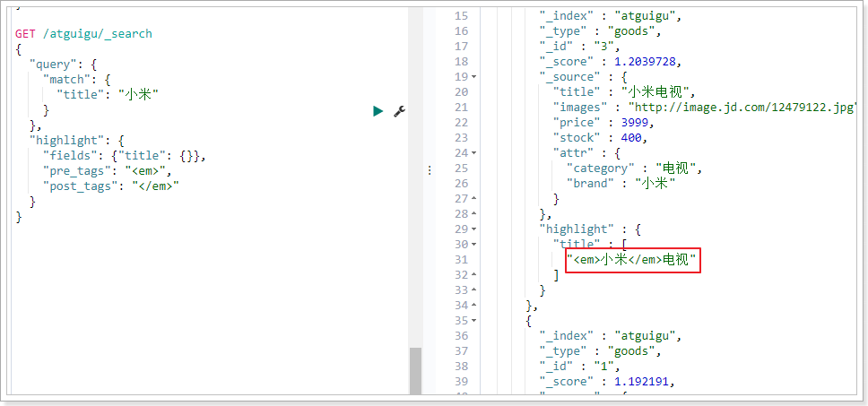868x406 pixels.
Task: Open the wrench options menu
Action: click(400, 110)
